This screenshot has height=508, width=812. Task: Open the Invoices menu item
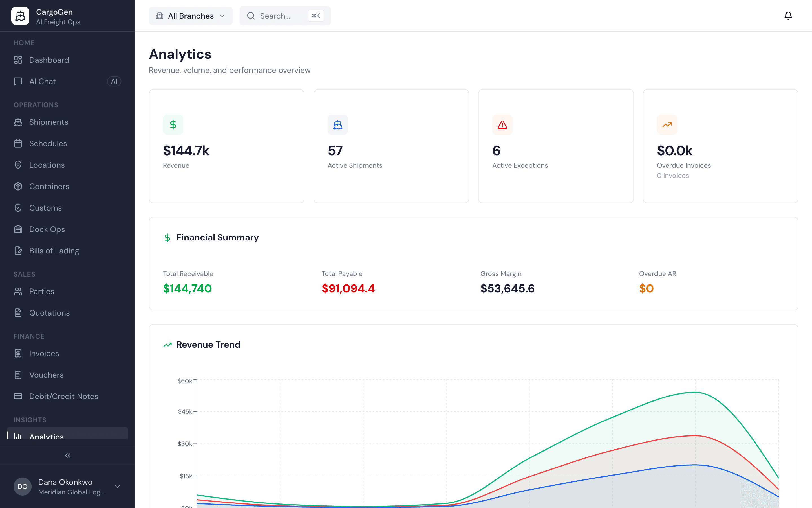tap(67, 353)
